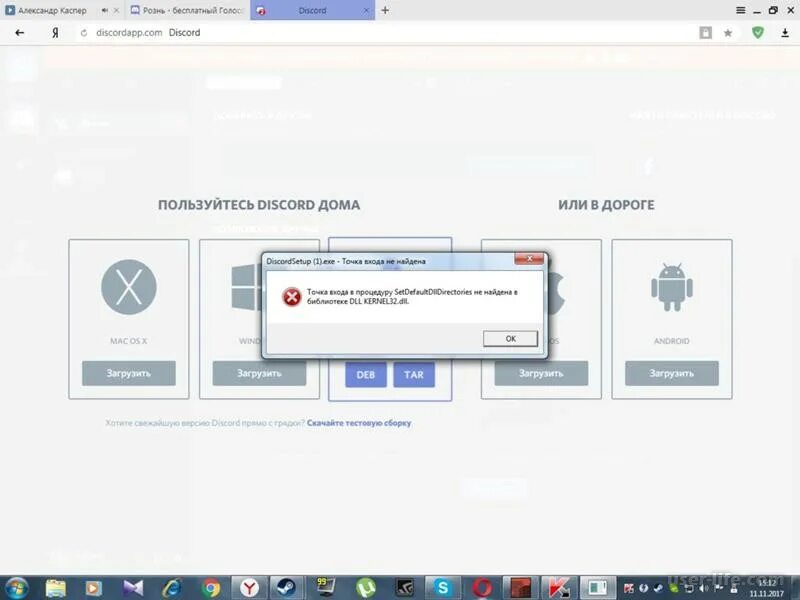Open Fraps monitor icon in taskbar
The width and height of the screenshot is (800, 600).
[327, 588]
